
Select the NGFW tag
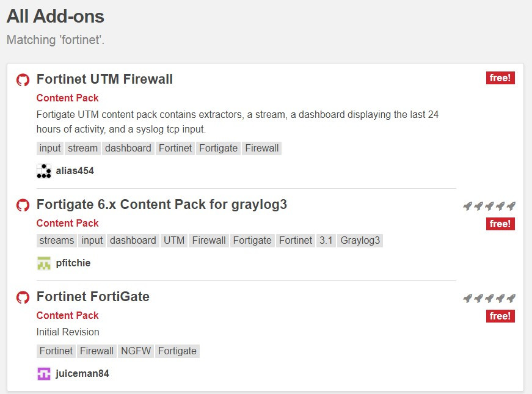(136, 351)
